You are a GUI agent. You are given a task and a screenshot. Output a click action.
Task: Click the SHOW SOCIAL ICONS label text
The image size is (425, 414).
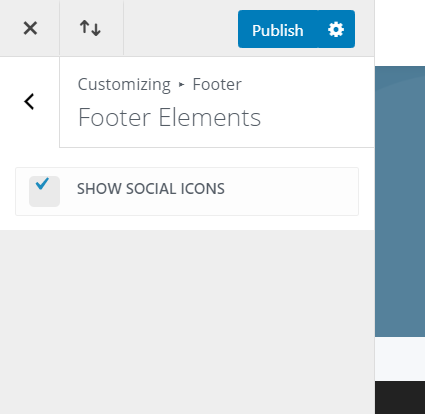point(151,189)
